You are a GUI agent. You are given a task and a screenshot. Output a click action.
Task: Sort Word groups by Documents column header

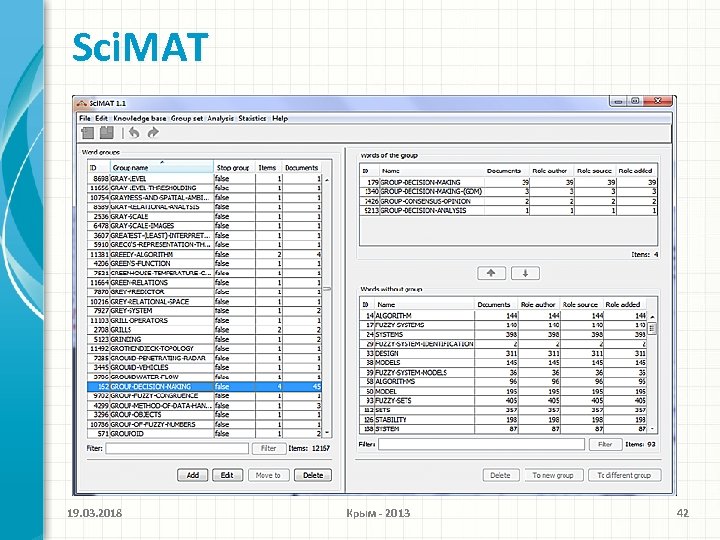click(x=302, y=168)
